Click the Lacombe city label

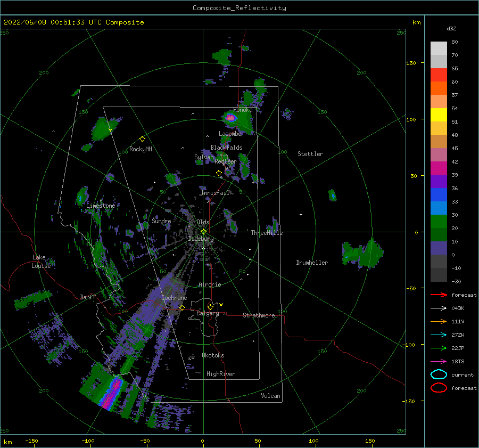pyautogui.click(x=230, y=134)
